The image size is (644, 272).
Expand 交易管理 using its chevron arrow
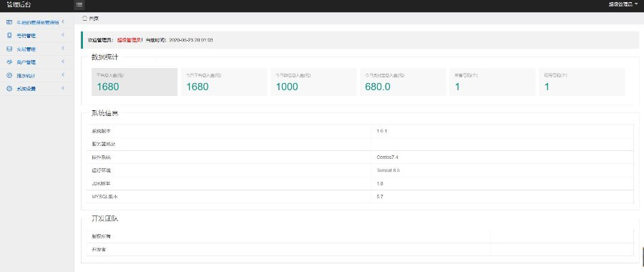point(63,48)
